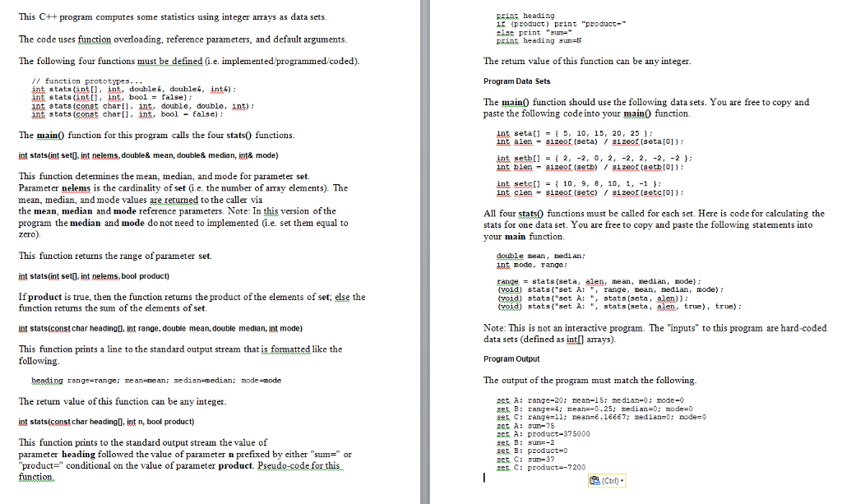842x504 pixels.
Task: Click the 'Program Data Sets' heading
Action: (x=516, y=81)
